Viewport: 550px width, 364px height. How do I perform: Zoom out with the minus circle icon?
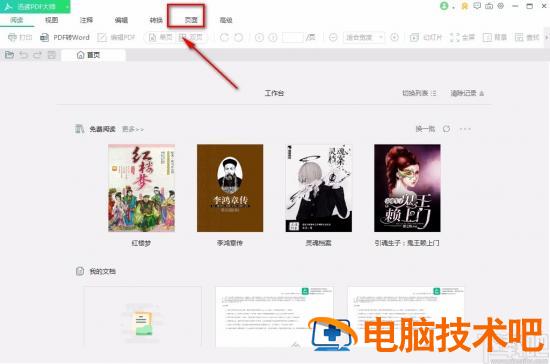[333, 37]
